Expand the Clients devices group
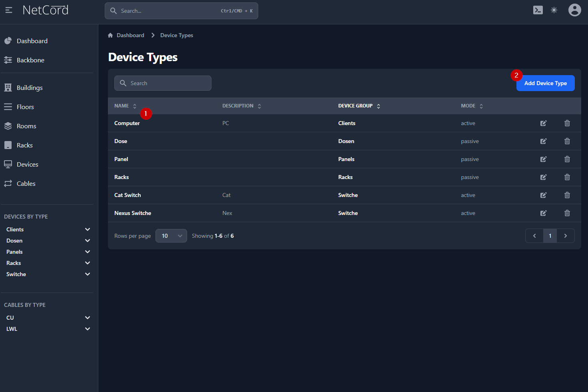This screenshot has height=392, width=588. 88,229
